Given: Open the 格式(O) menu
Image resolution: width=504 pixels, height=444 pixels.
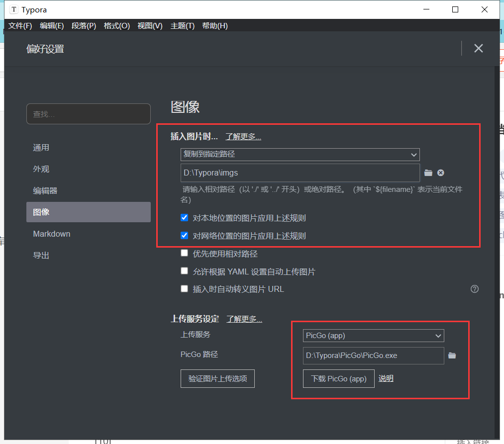Looking at the screenshot, I should (x=116, y=25).
